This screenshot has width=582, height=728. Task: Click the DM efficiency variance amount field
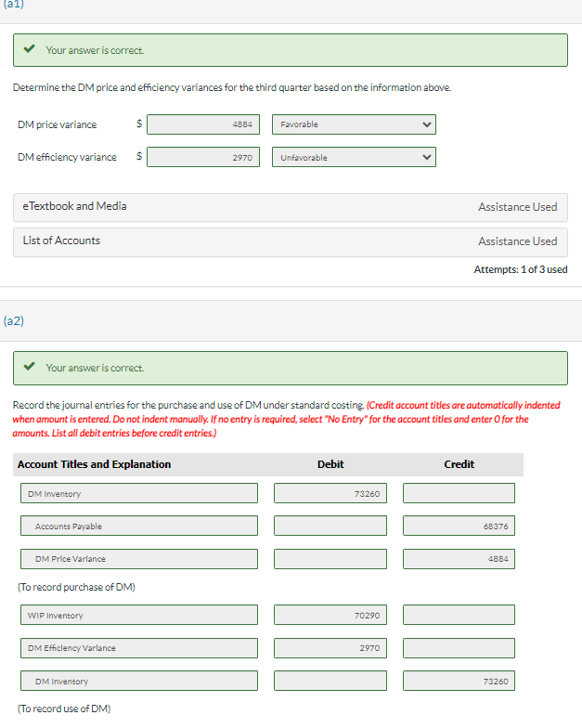(203, 157)
